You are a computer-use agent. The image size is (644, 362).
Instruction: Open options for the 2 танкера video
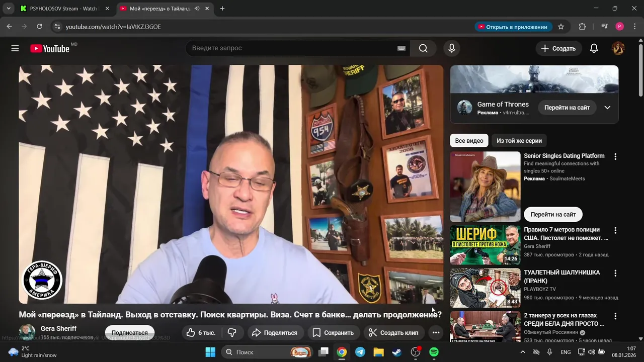click(x=615, y=316)
